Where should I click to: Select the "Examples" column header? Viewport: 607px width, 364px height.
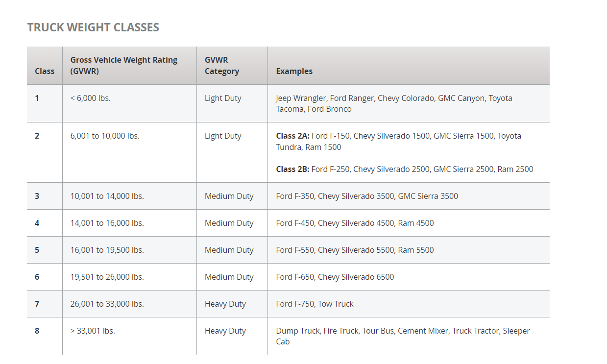294,71
